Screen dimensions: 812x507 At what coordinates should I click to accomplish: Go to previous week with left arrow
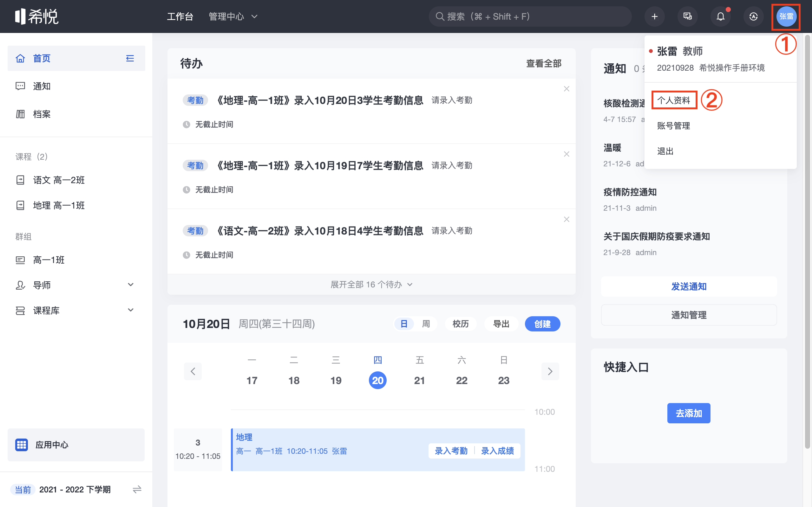click(x=193, y=371)
